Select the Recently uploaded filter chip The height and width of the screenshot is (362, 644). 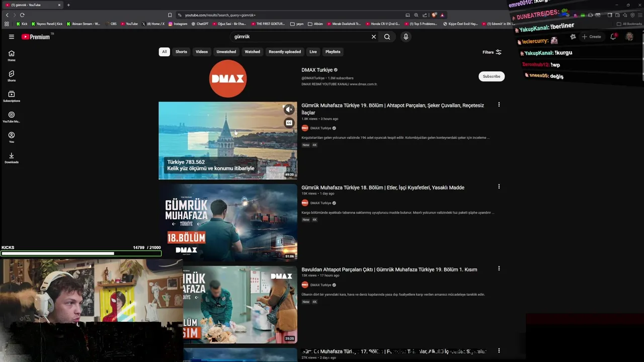[x=285, y=52]
